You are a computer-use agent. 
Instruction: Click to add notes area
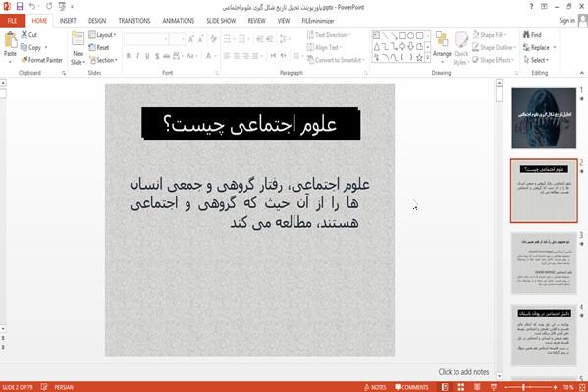coord(463,372)
